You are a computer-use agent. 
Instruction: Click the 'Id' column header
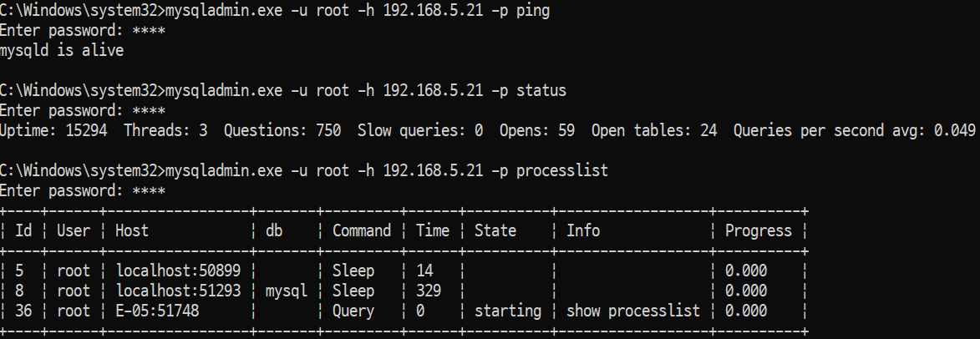[23, 230]
